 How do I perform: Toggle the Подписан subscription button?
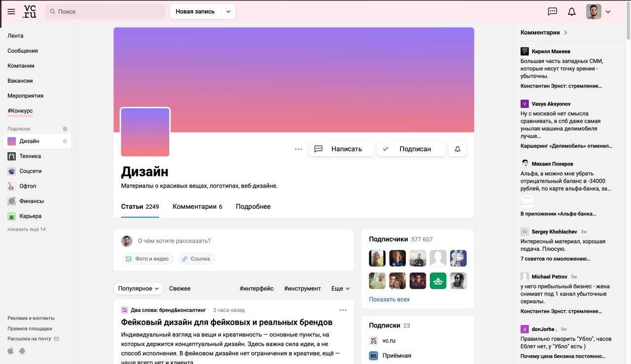tap(411, 149)
